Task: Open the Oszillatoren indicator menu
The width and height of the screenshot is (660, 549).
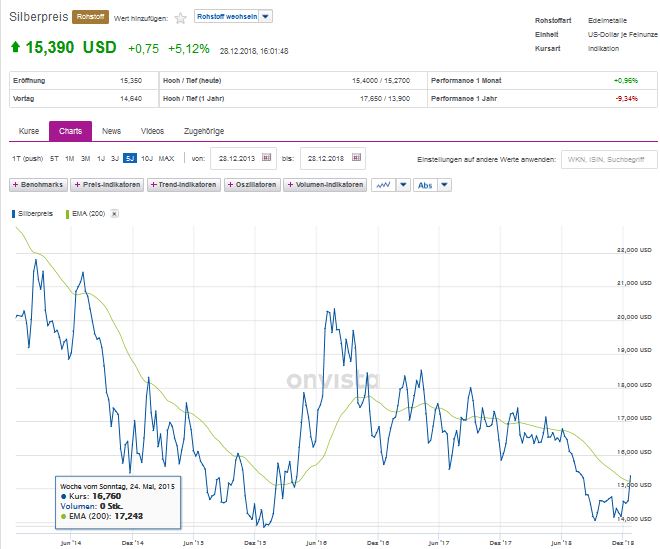Action: (253, 185)
